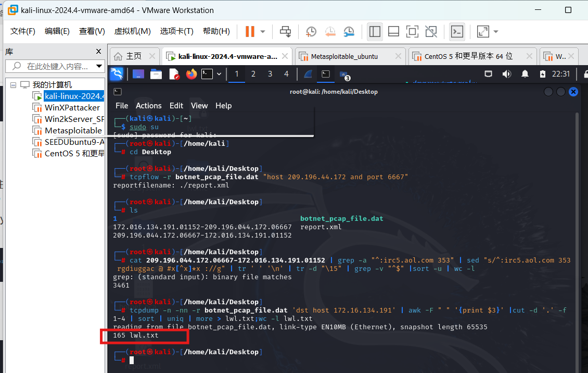
Task: Take a snapshot of this virtual machine
Action: point(311,32)
